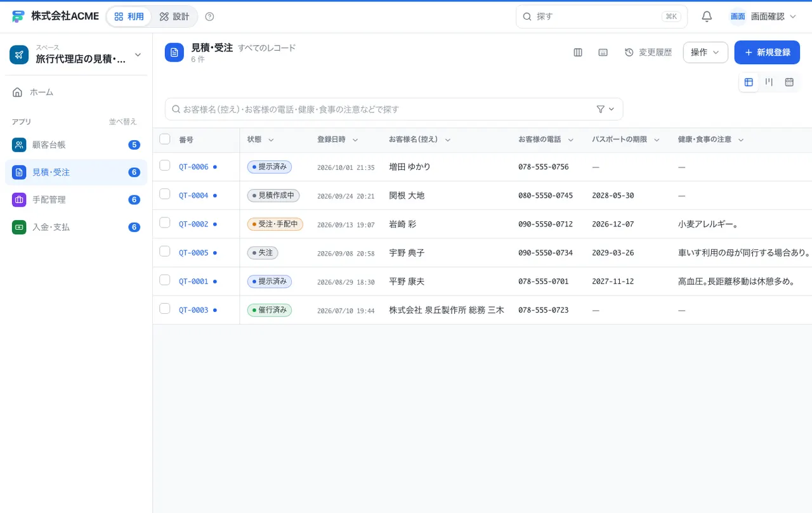Toggle the select-all checkbox in table header

[x=165, y=139]
